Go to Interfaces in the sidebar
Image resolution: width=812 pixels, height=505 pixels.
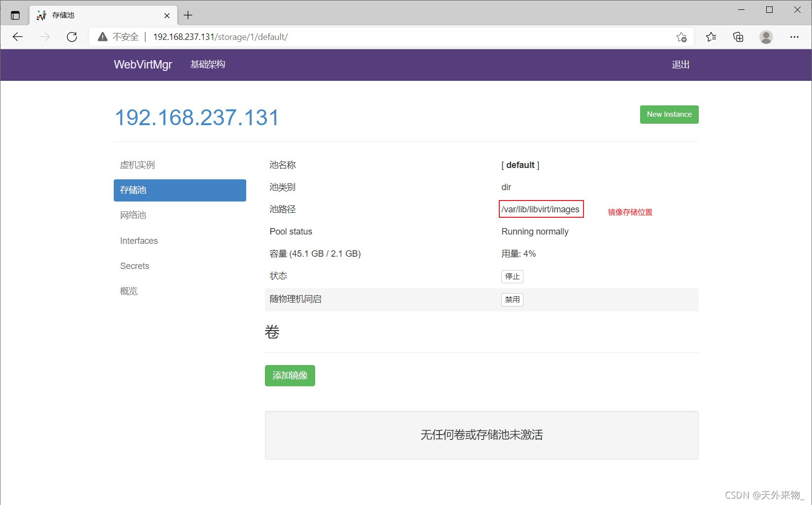point(139,241)
